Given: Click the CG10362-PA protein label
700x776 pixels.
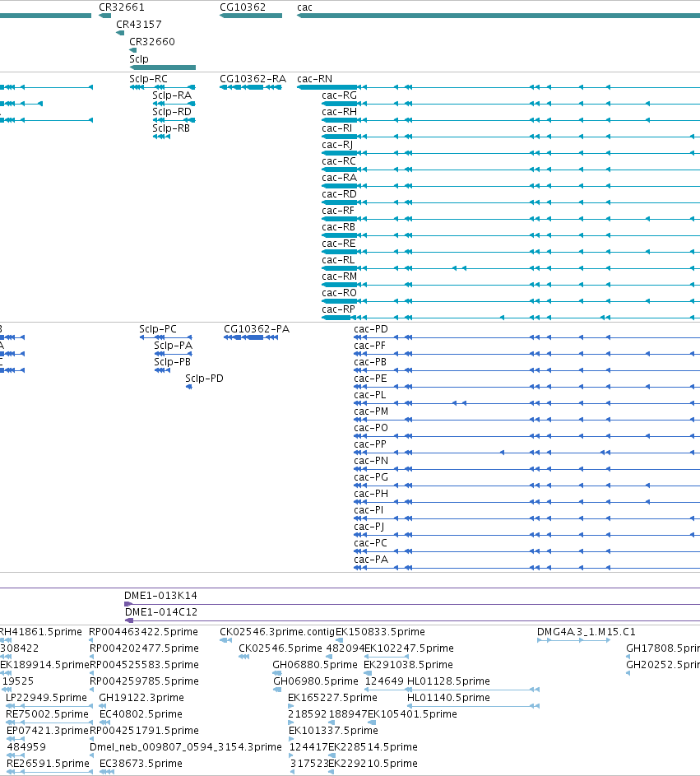Looking at the screenshot, I should pos(257,329).
